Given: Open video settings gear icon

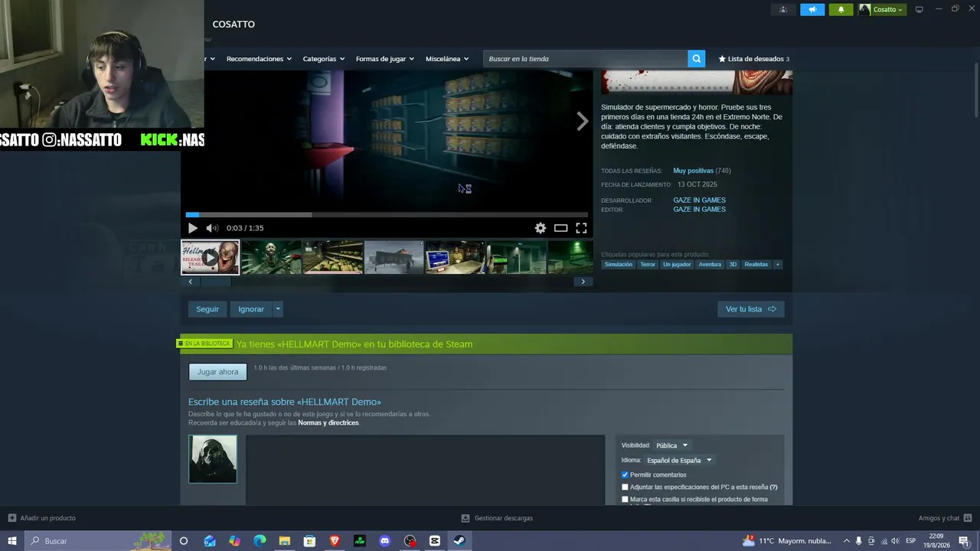Looking at the screenshot, I should click(541, 228).
